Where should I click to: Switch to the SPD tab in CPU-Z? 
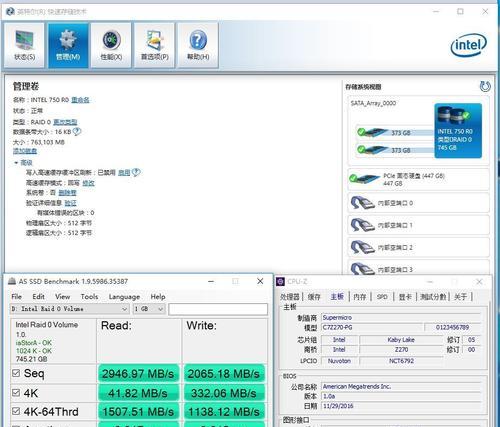[x=382, y=297]
